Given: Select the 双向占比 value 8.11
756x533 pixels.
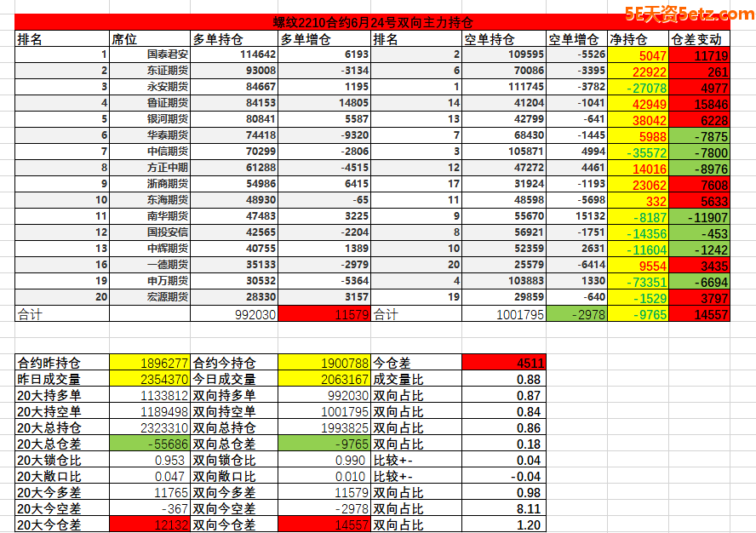Looking at the screenshot, I should pyautogui.click(x=504, y=508).
